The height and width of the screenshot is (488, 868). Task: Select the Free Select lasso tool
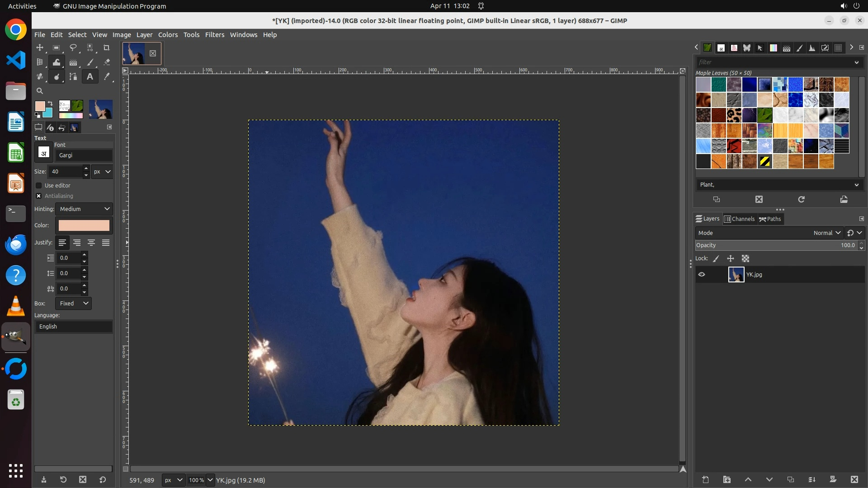(x=73, y=47)
